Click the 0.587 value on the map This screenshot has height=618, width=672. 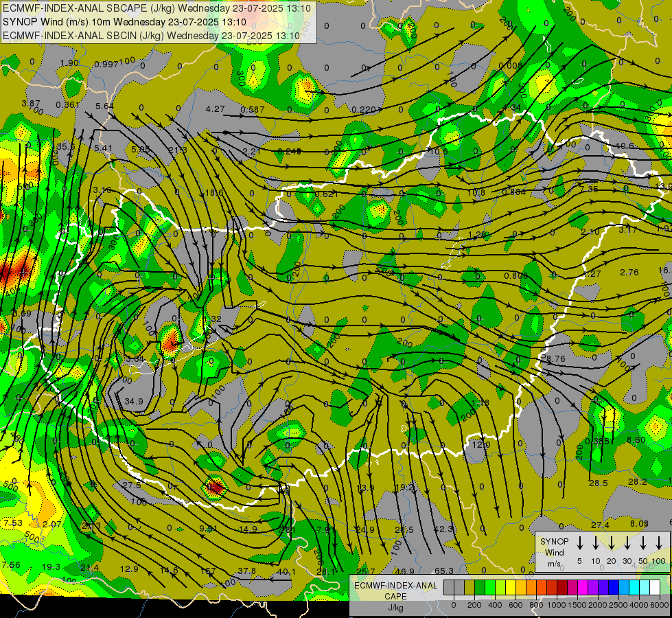[253, 109]
